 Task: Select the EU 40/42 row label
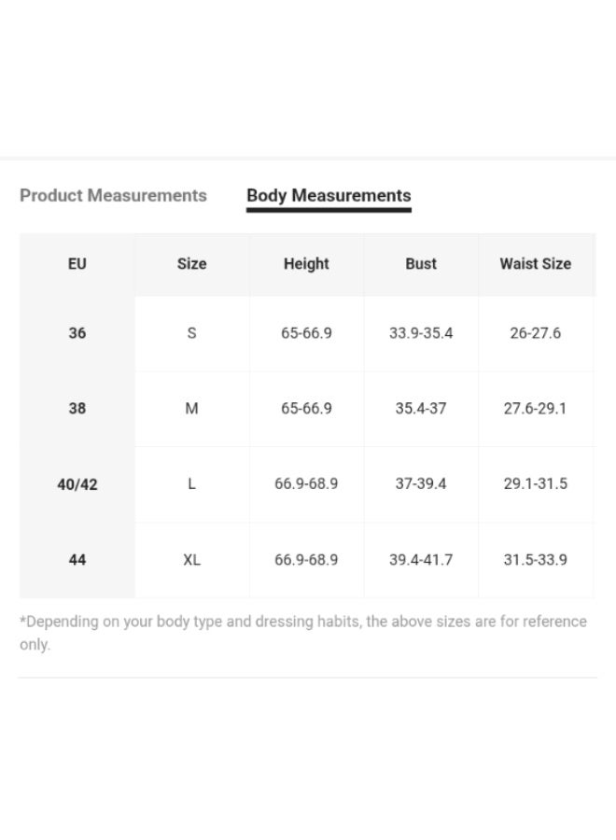click(x=77, y=484)
